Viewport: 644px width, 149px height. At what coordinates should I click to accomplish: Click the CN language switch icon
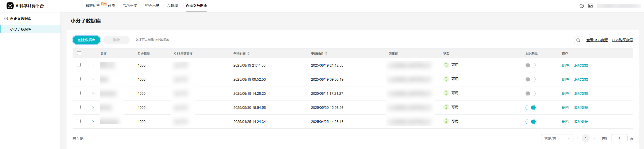591,6
